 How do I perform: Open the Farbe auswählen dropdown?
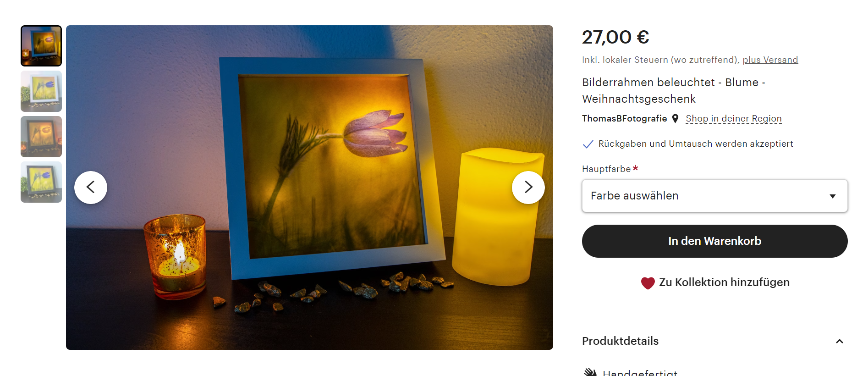point(714,196)
